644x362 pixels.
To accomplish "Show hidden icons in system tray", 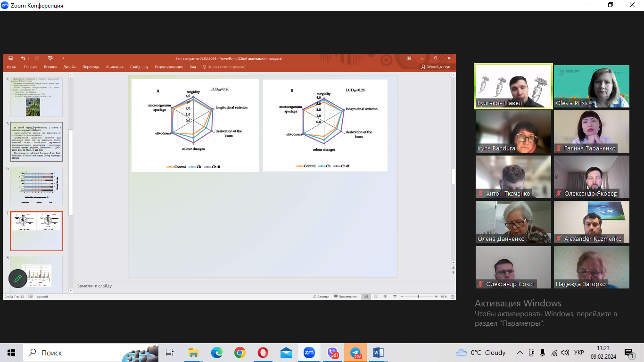I will point(520,353).
